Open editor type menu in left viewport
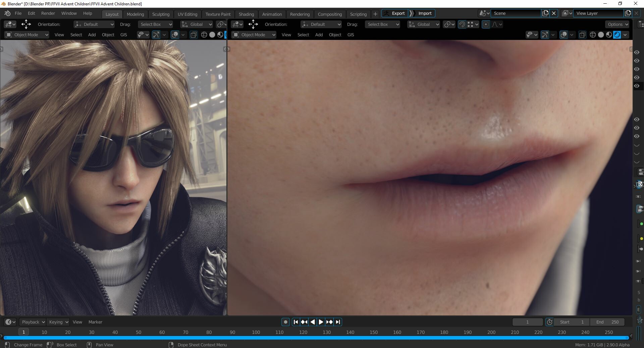Image resolution: width=644 pixels, height=348 pixels. coord(10,24)
